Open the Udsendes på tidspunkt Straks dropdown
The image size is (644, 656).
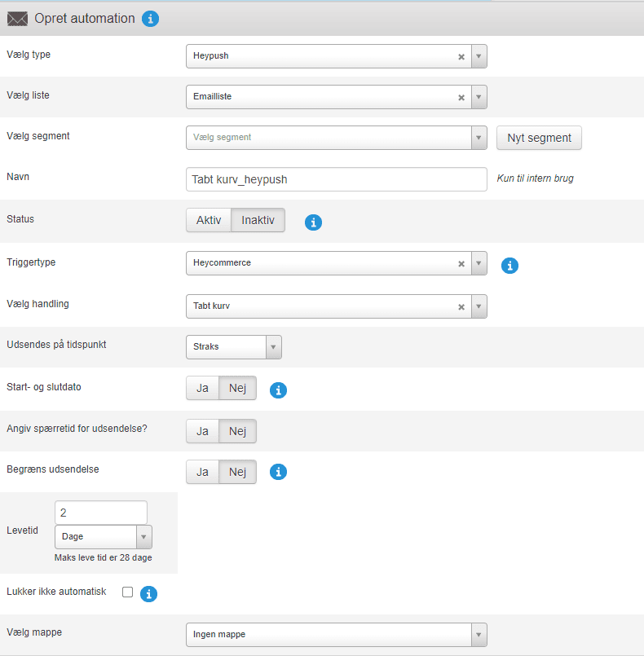pyautogui.click(x=234, y=347)
